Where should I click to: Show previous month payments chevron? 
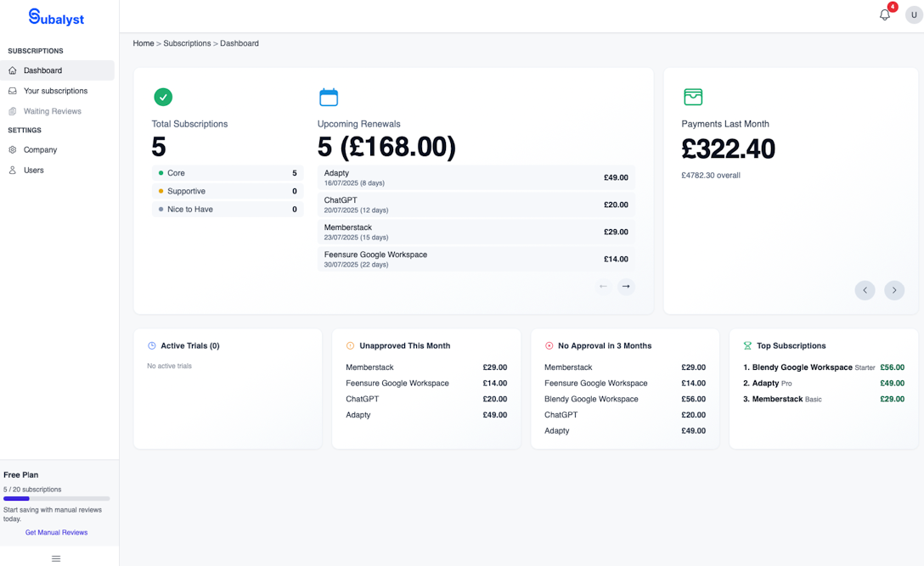point(865,289)
